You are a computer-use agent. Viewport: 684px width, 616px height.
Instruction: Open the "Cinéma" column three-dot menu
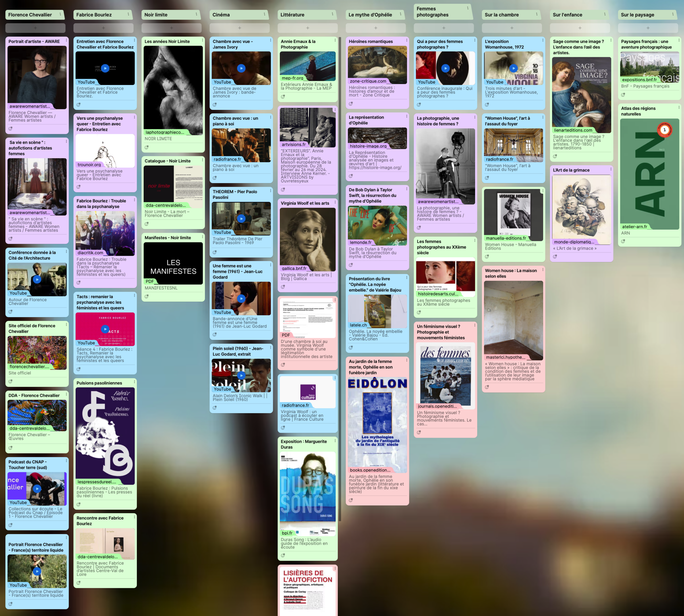pyautogui.click(x=264, y=14)
